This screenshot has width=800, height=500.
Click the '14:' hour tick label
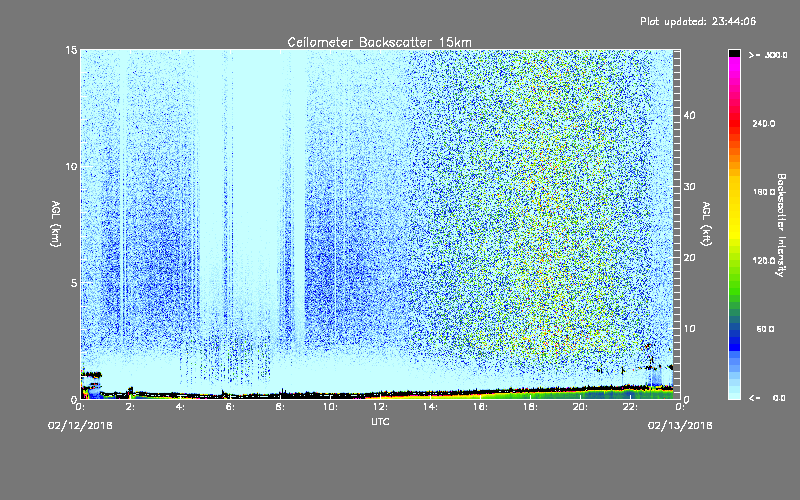click(x=430, y=407)
